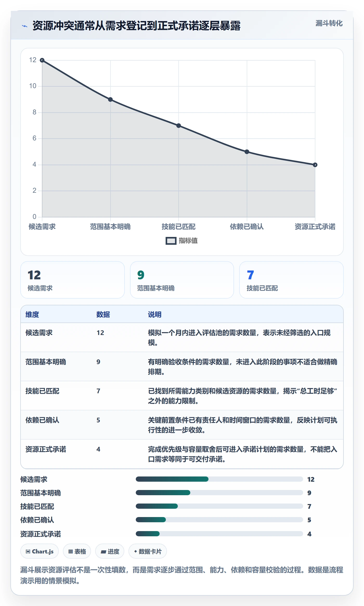Select the 资源正式承诺 data point on the chart
Image resolution: width=364 pixels, height=606 pixels.
(x=315, y=165)
